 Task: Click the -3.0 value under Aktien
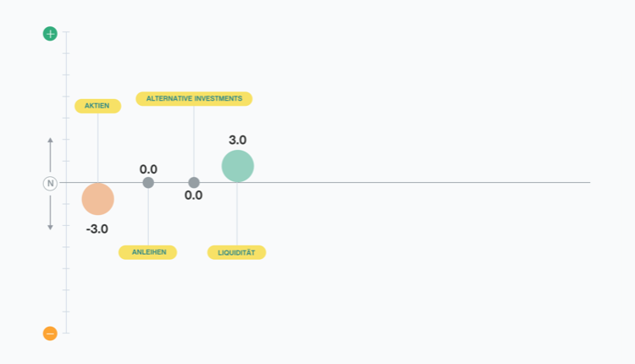[x=97, y=229]
